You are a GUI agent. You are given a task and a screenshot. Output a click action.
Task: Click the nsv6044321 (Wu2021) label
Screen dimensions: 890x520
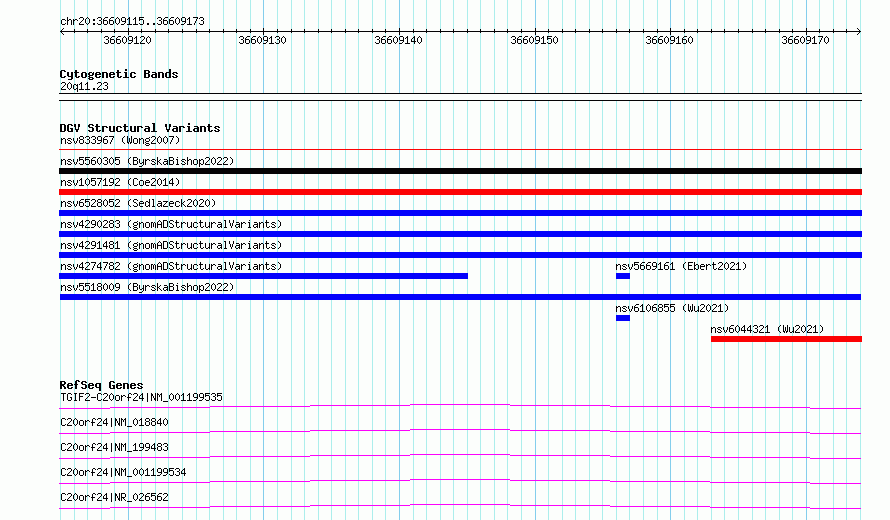[x=767, y=329]
